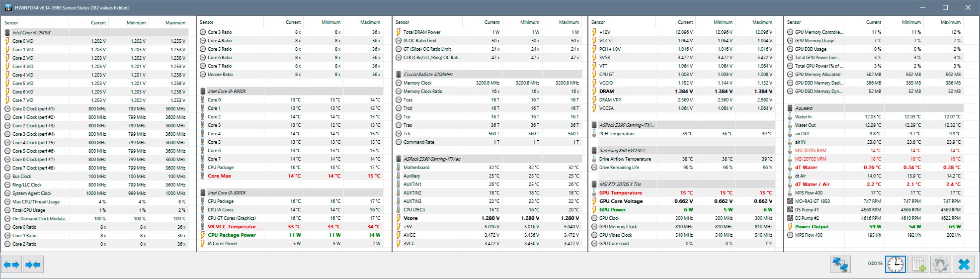Image resolution: width=980 pixels, height=279 pixels.
Task: Reset the elapsed time clock button
Action: [896, 265]
